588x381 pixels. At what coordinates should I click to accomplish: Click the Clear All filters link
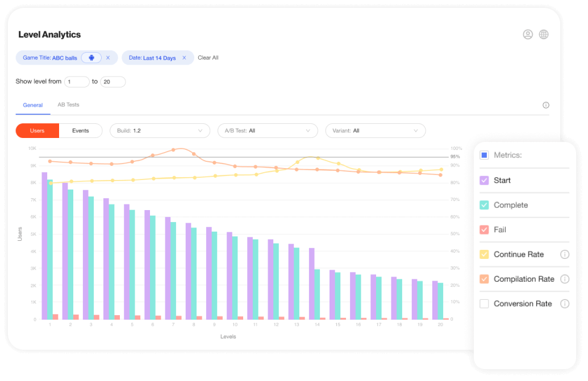[x=208, y=58]
